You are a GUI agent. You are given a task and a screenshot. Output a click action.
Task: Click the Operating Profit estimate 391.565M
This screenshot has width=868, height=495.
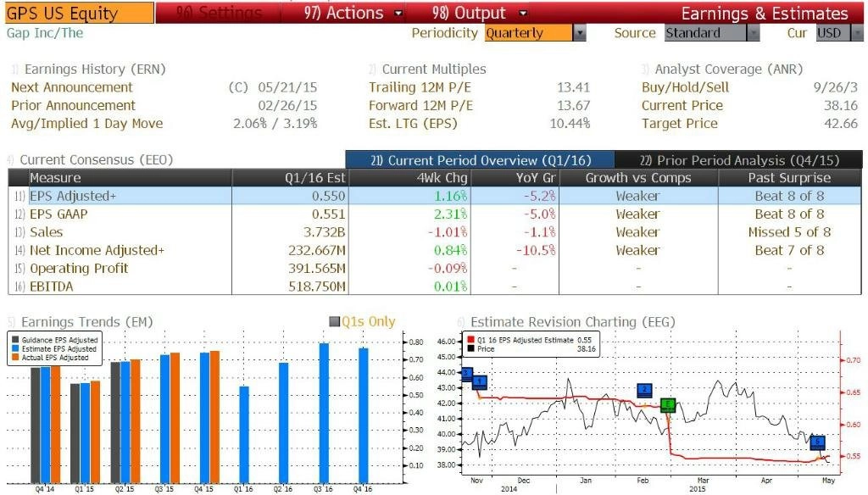[x=317, y=269]
